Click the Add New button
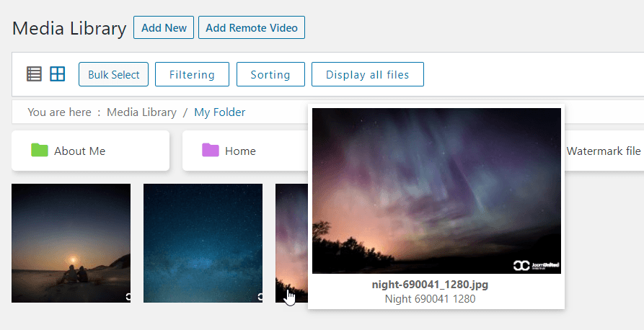The width and height of the screenshot is (644, 330). (164, 28)
